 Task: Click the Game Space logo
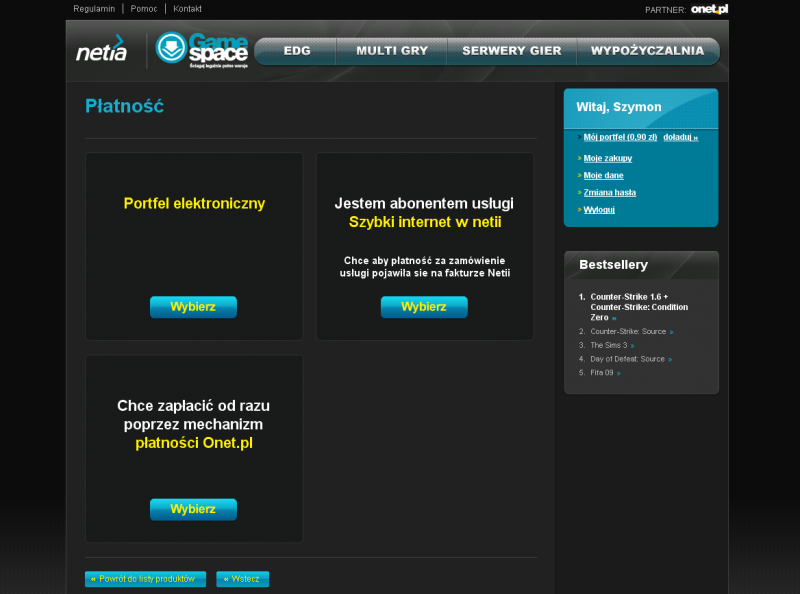[x=201, y=50]
